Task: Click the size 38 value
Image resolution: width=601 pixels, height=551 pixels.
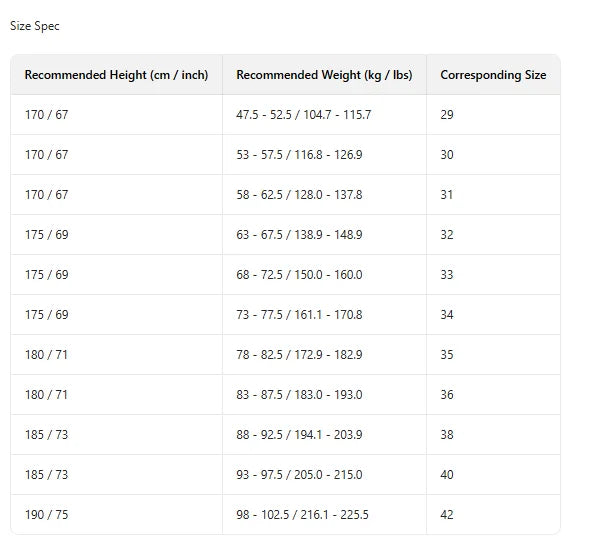Action: pyautogui.click(x=447, y=435)
